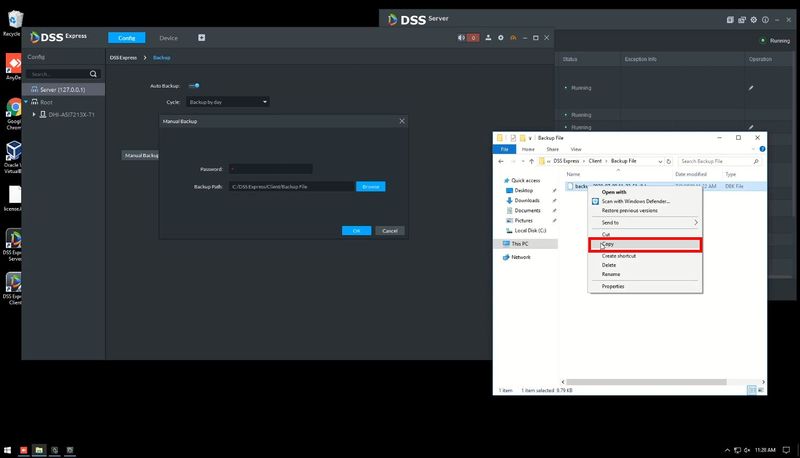Click the Explorer horizontal scrollbar
This screenshot has width=800, height=458.
pos(646,382)
